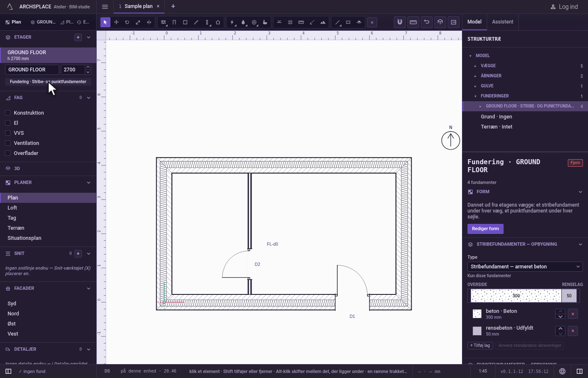Click the Tilføj lag button
The image size is (588, 378).
[480, 346]
